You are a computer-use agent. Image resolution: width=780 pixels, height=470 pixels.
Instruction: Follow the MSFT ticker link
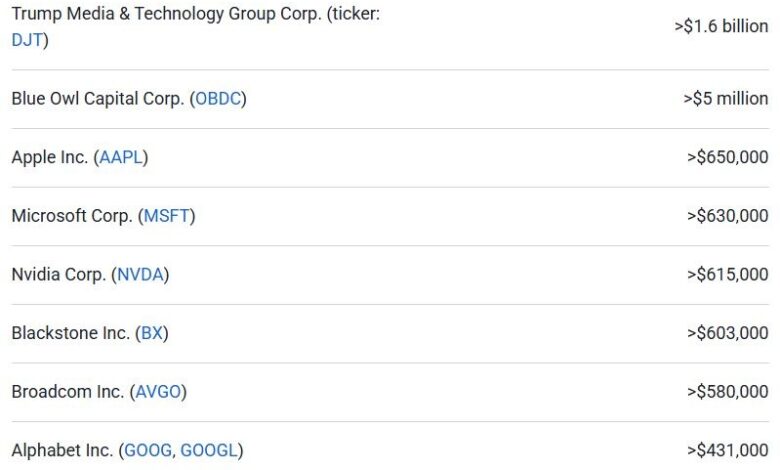pos(168,216)
